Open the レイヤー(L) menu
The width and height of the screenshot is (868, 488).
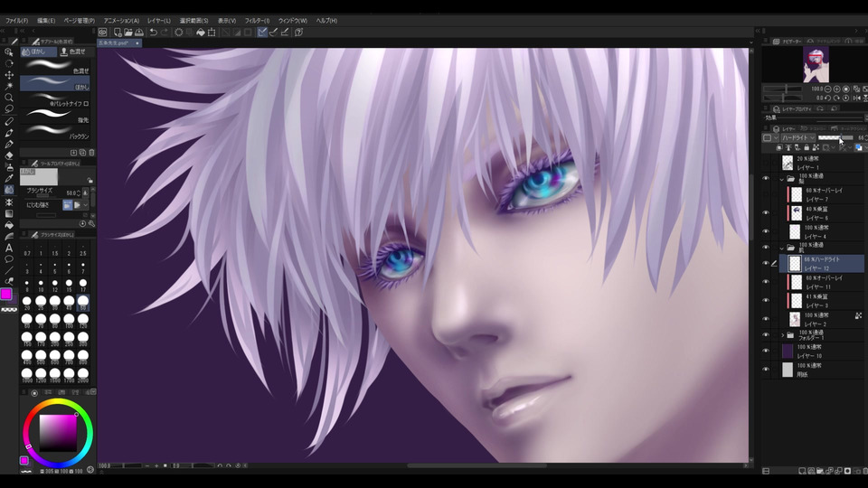pyautogui.click(x=159, y=21)
